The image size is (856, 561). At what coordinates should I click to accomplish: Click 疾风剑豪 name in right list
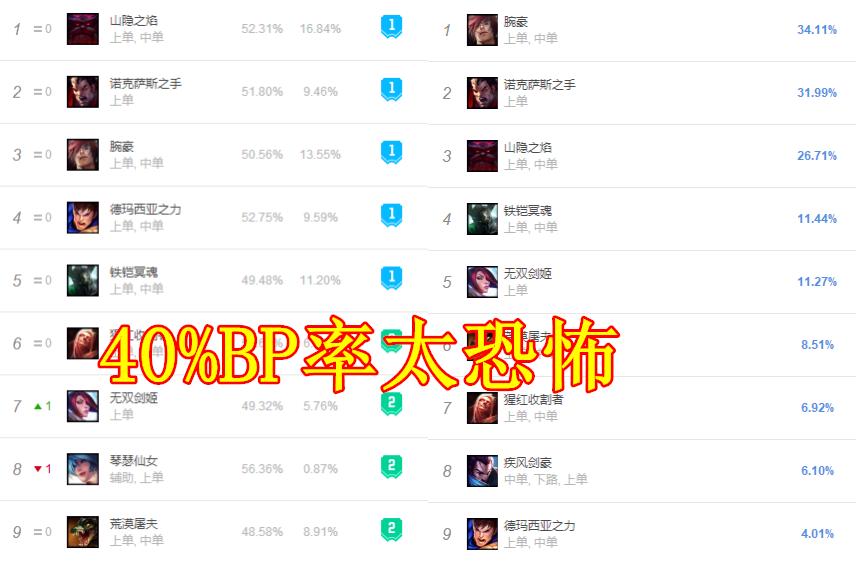pos(527,463)
